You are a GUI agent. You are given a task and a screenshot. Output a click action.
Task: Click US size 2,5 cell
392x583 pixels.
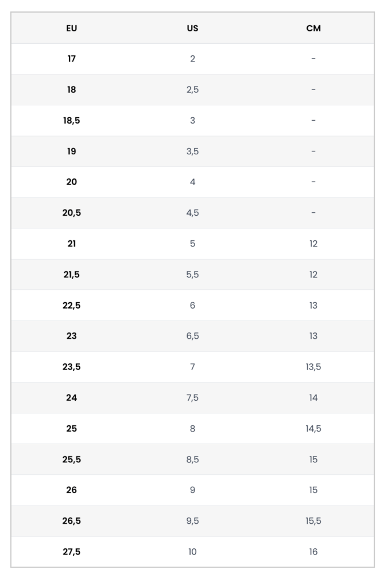[x=192, y=89]
